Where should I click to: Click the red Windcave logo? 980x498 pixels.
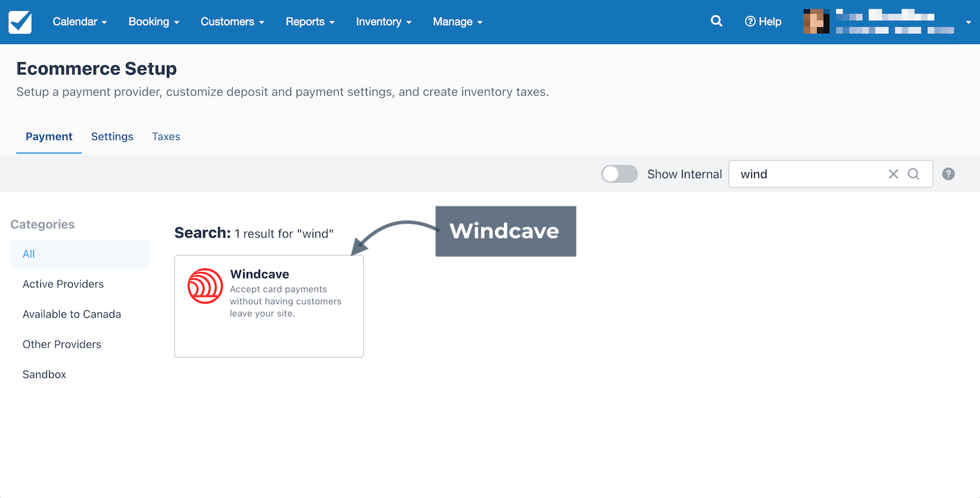pyautogui.click(x=205, y=286)
